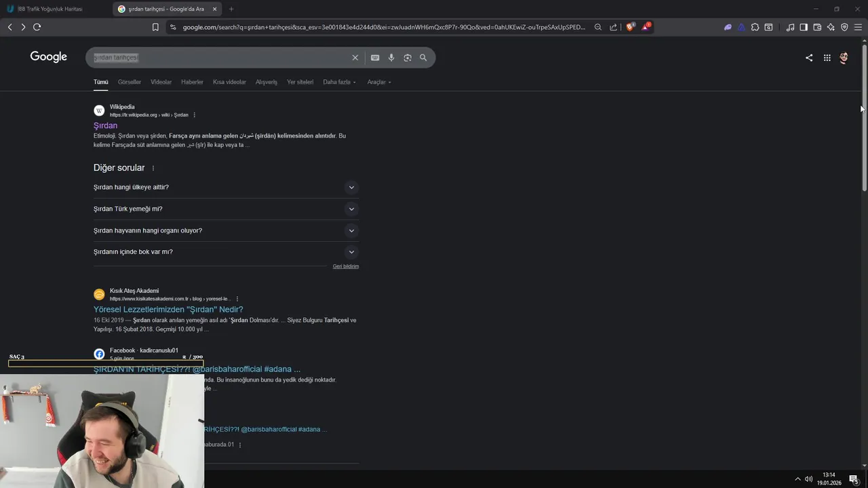This screenshot has width=868, height=488.
Task: Switch to the Yer siteleri tab
Action: point(300,82)
